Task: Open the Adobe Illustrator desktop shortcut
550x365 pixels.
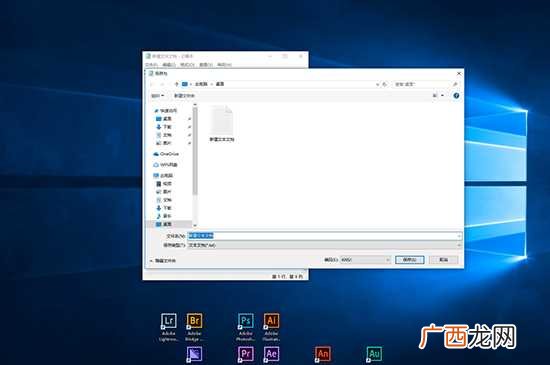Action: [x=271, y=327]
